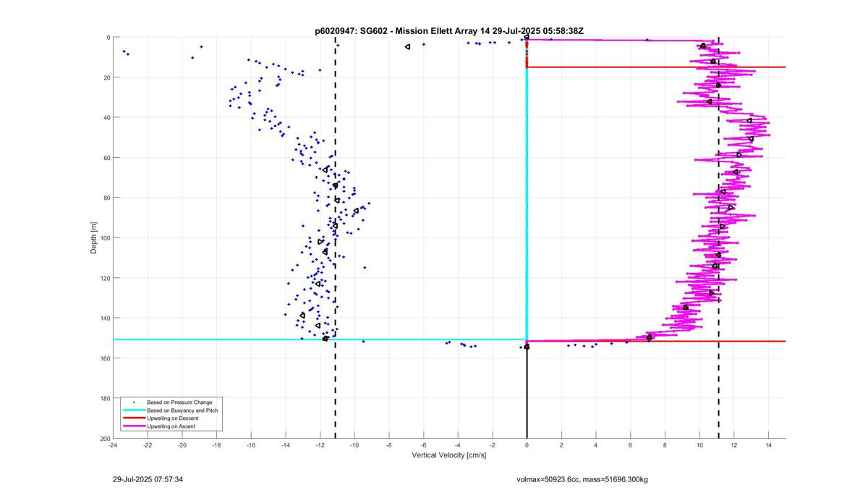This screenshot has width=868, height=493.
Task: Click the x-axis tick label "-24"
Action: (113, 445)
